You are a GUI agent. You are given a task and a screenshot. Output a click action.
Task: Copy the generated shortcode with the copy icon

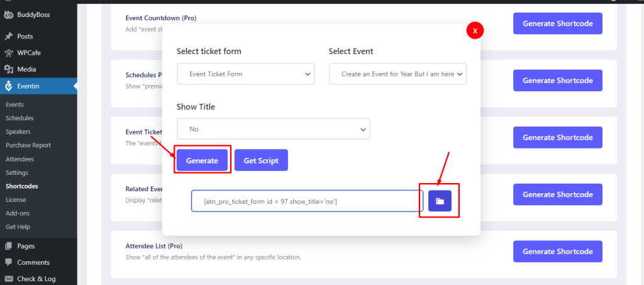click(x=440, y=201)
